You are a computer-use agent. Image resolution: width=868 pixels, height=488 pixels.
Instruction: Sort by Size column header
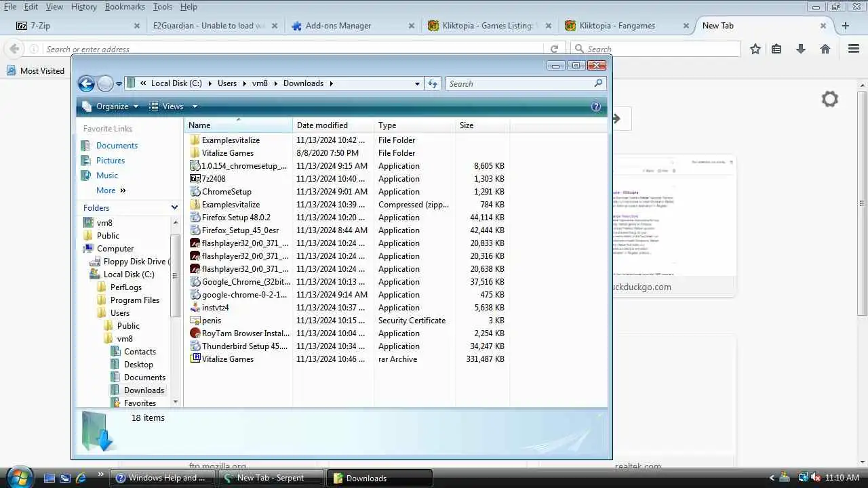[481, 125]
